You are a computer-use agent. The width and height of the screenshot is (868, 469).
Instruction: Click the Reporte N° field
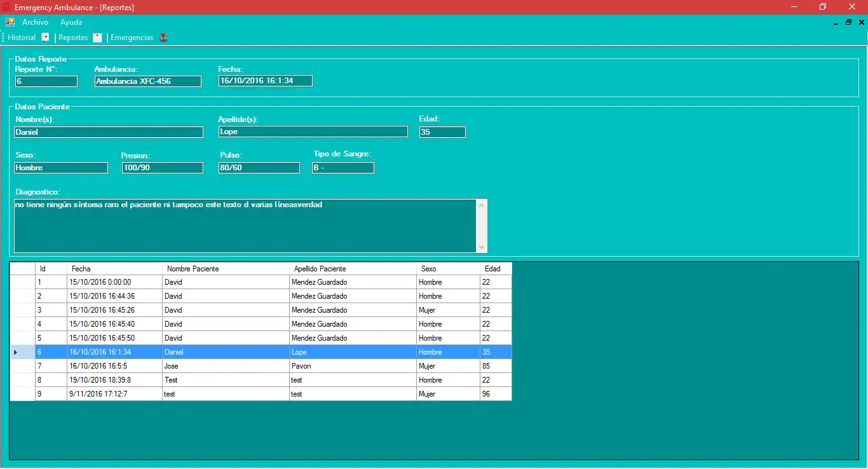click(46, 81)
